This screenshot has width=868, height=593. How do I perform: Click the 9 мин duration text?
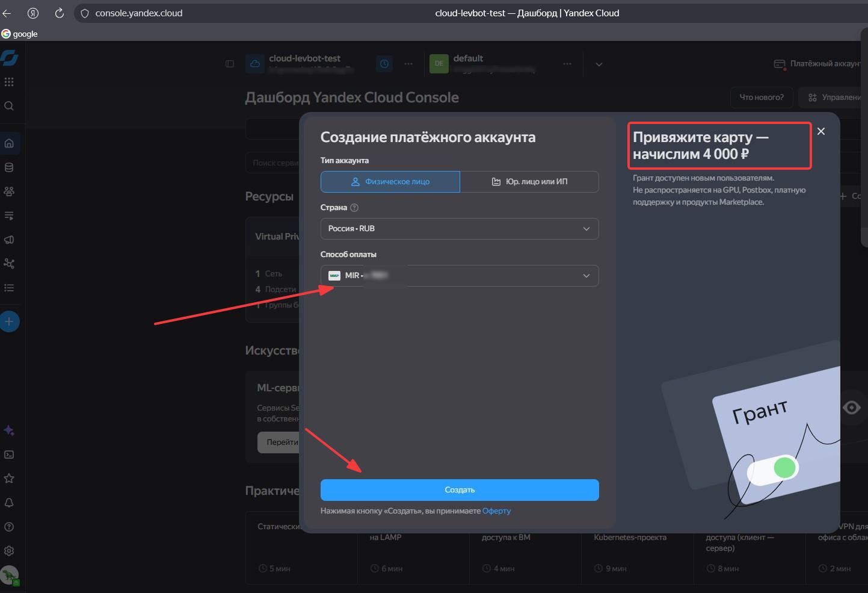click(x=616, y=569)
